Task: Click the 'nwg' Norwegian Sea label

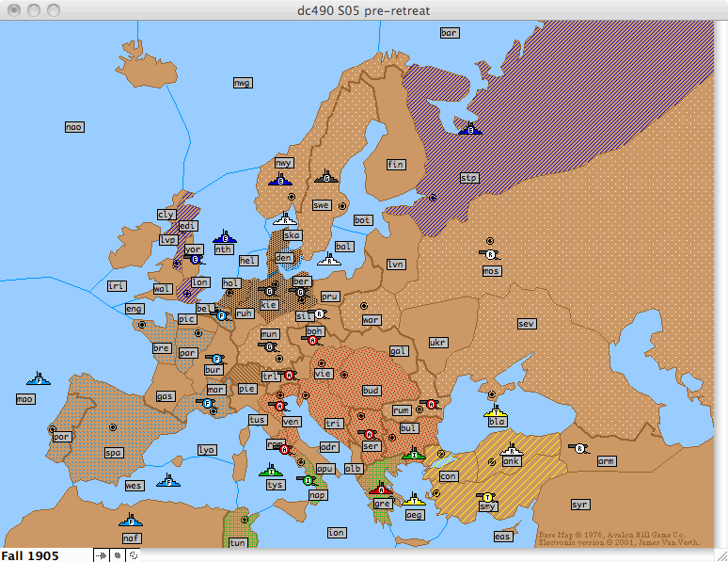Action: (242, 83)
